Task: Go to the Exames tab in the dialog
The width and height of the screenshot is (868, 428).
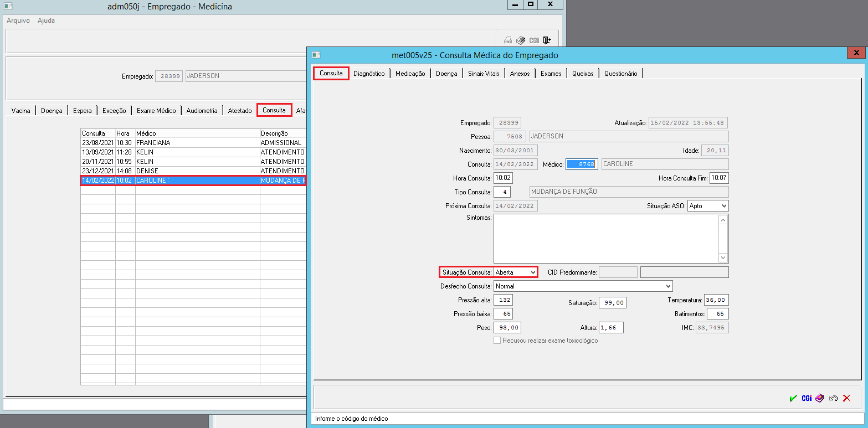Action: click(551, 73)
